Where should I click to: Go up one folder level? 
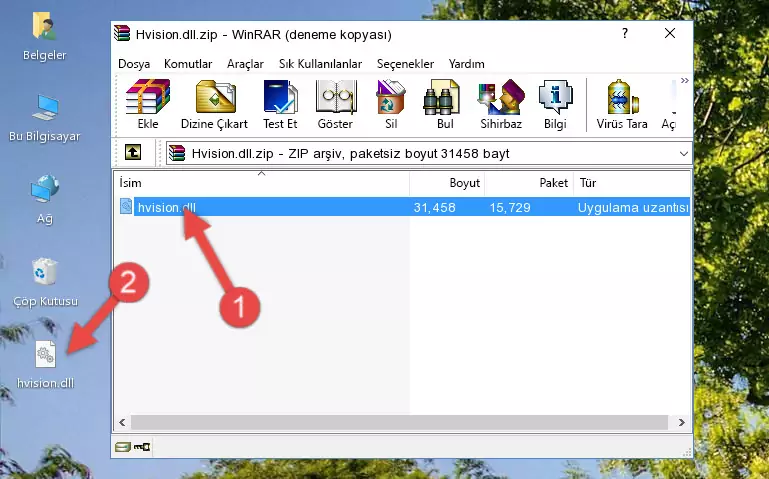coord(133,152)
